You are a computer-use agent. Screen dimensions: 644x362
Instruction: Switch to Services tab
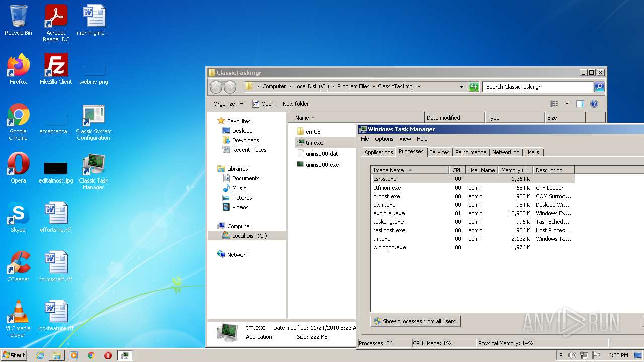point(439,152)
